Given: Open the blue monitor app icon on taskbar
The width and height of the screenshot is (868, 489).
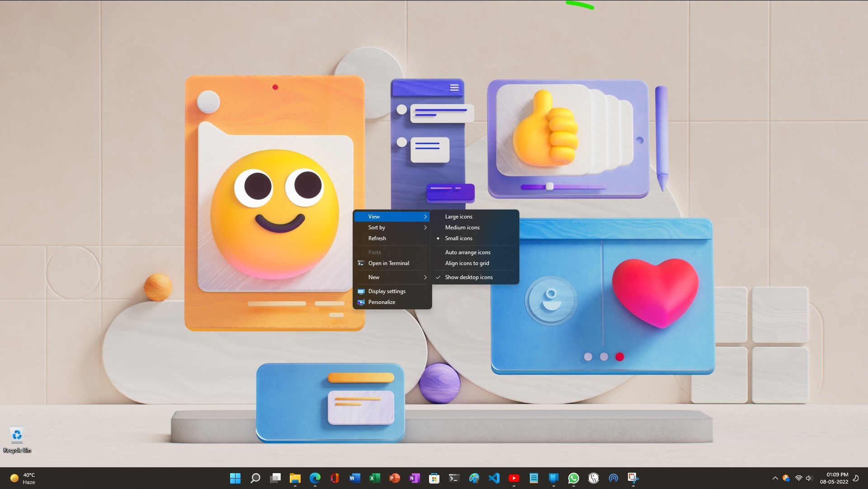Looking at the screenshot, I should coord(553,478).
